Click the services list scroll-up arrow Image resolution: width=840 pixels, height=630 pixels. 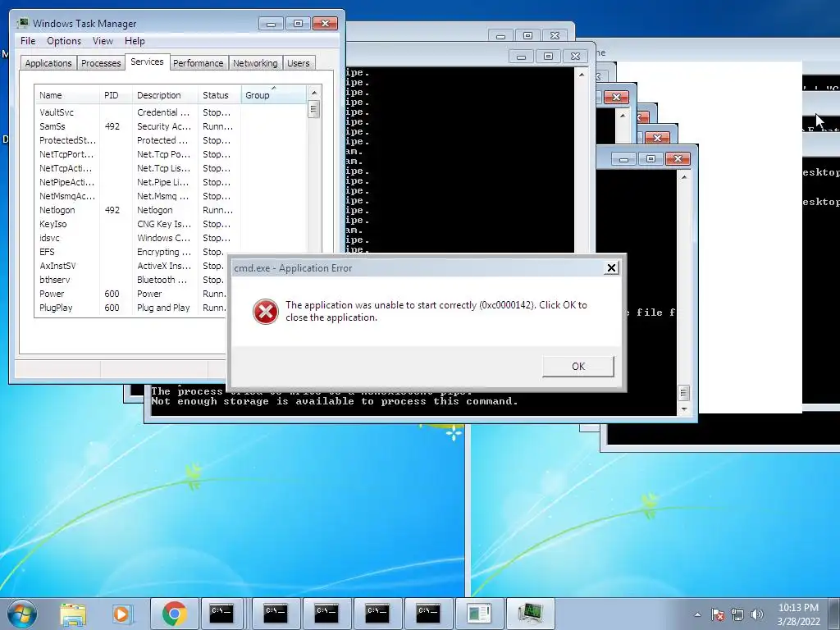coord(314,93)
